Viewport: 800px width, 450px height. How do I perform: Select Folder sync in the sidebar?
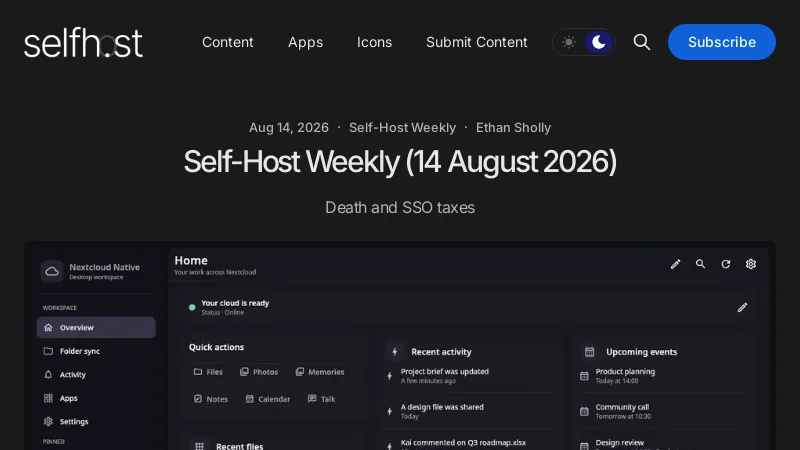pyautogui.click(x=96, y=351)
